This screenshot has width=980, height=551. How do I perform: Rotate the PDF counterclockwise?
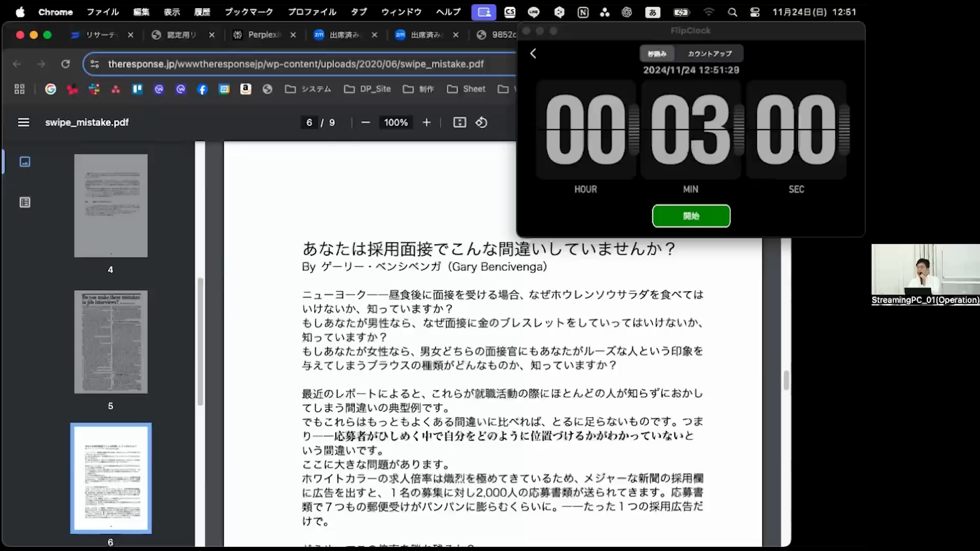coord(481,122)
